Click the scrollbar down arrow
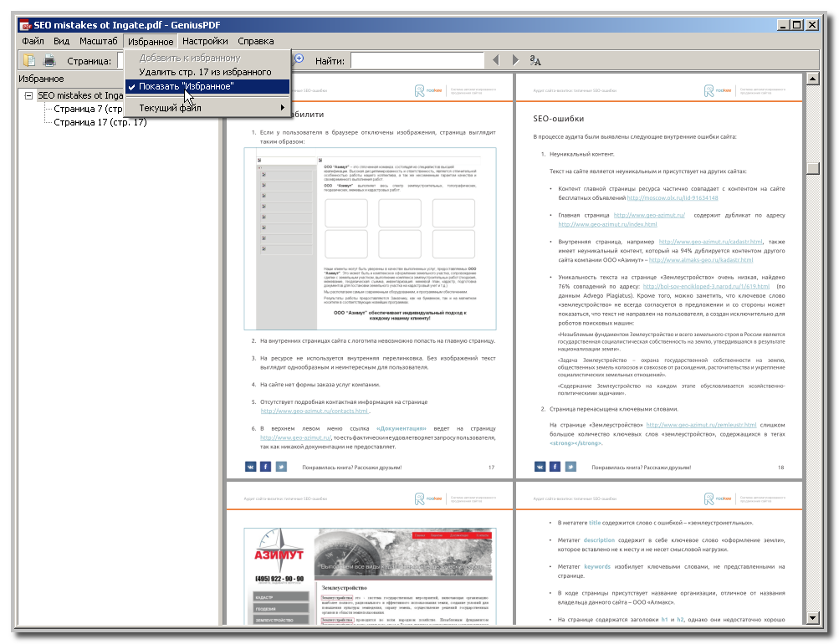Viewport: 839px width, 644px height. (813, 618)
